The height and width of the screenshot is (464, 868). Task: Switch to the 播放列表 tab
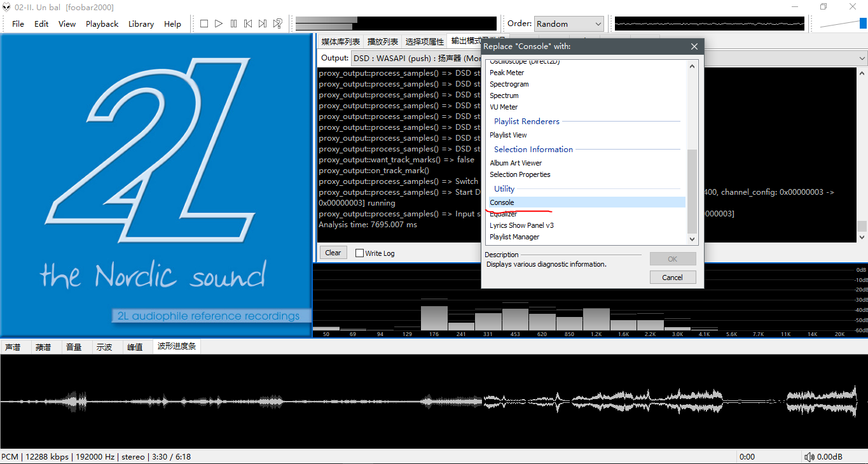click(x=383, y=41)
